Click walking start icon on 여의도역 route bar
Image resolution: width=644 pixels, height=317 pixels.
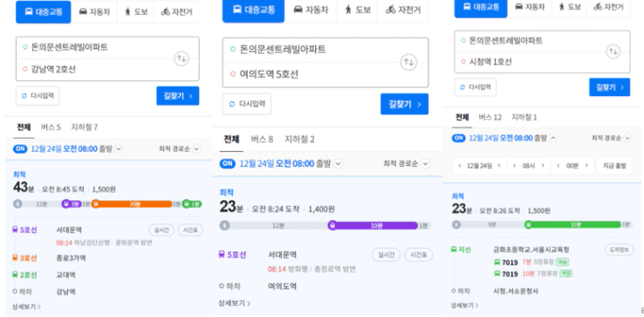224,225
